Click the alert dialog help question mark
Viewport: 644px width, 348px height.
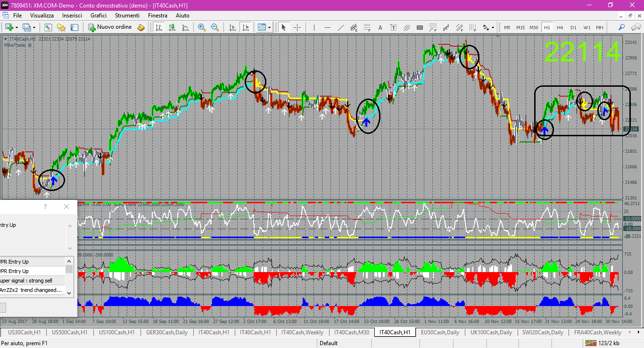(x=45, y=207)
